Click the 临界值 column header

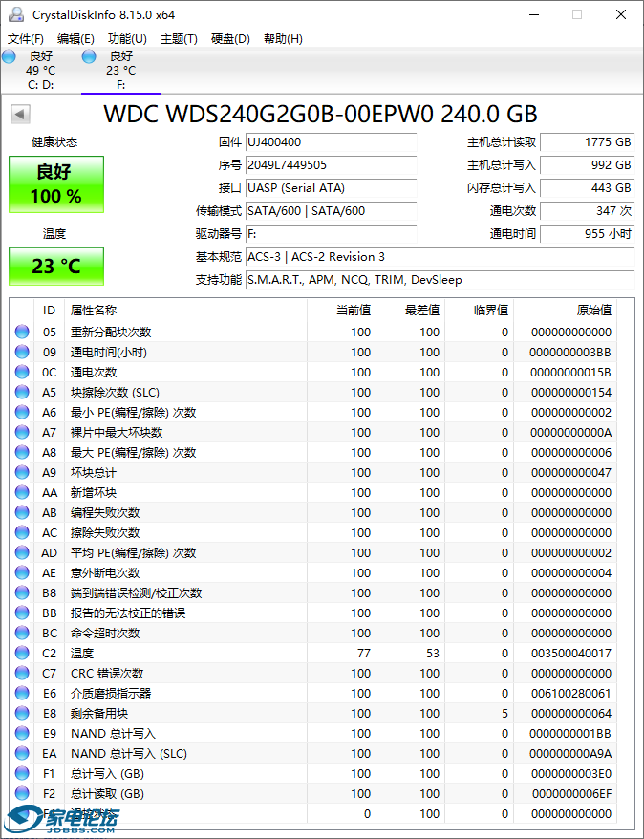click(480, 311)
